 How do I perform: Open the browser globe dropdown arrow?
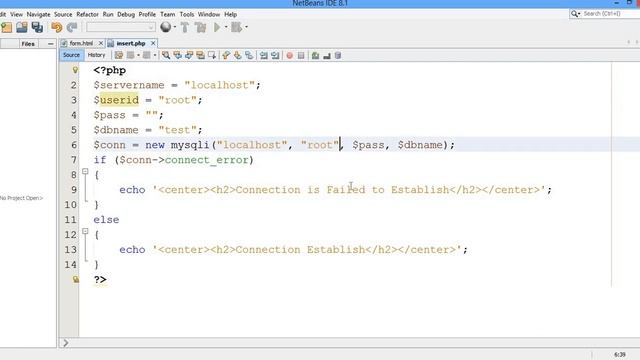[175, 27]
